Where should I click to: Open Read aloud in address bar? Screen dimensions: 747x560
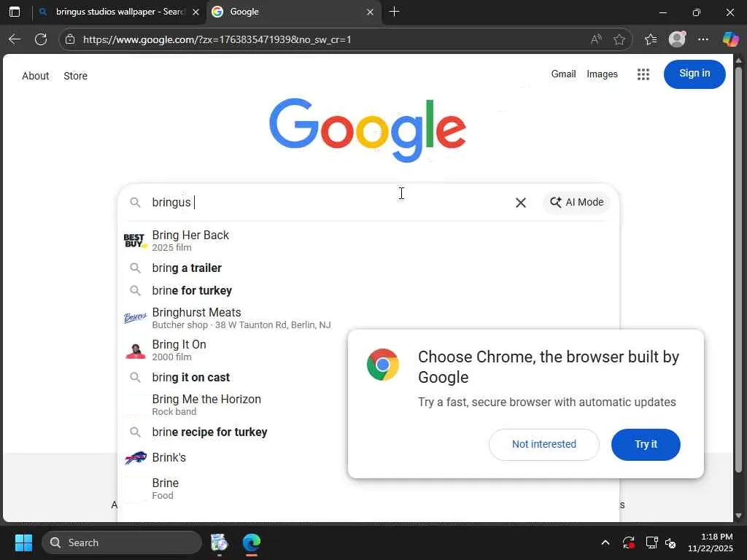pyautogui.click(x=596, y=39)
